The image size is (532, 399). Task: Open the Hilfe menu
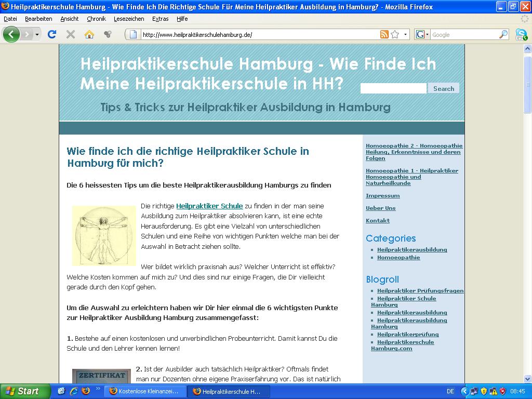tap(182, 19)
